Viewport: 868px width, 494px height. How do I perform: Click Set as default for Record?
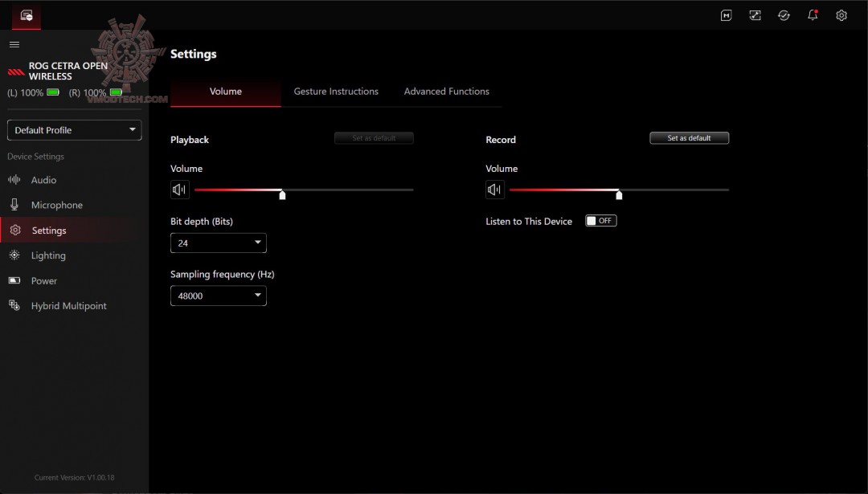[x=690, y=137]
